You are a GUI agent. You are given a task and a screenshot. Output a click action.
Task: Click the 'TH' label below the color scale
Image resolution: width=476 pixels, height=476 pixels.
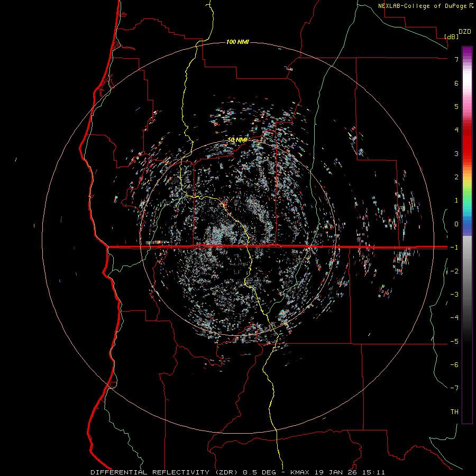(x=454, y=412)
